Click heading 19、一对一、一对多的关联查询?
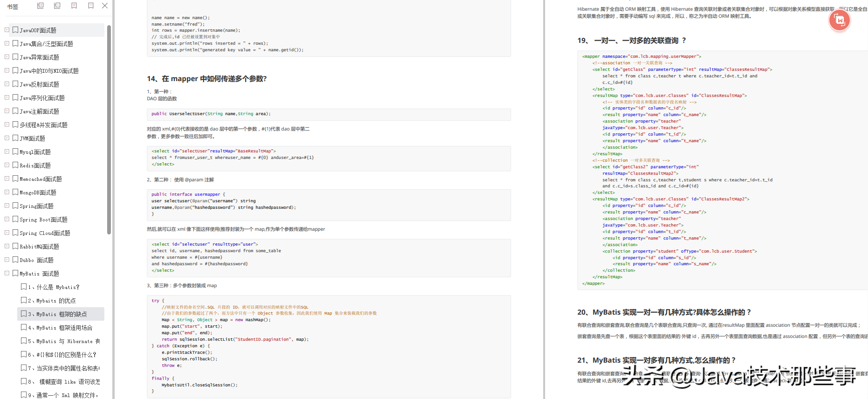Image resolution: width=868 pixels, height=399 pixels. [x=632, y=41]
